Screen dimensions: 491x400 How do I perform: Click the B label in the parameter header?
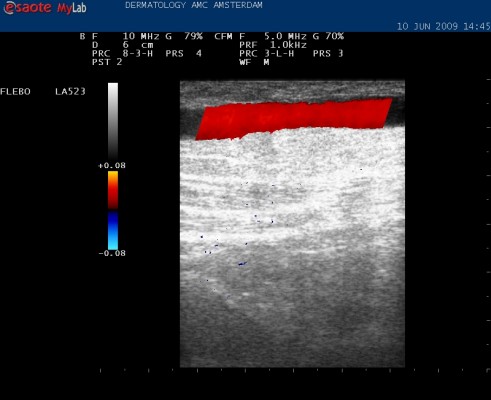click(x=82, y=36)
